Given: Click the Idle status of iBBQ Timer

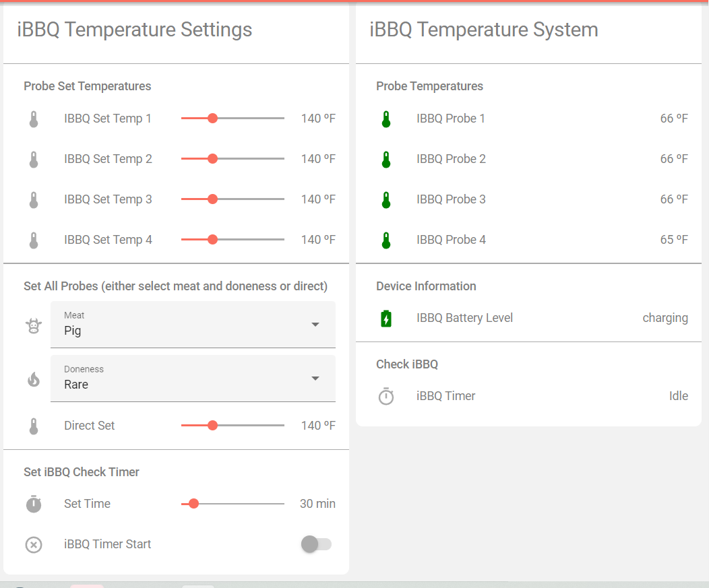Looking at the screenshot, I should 679,396.
